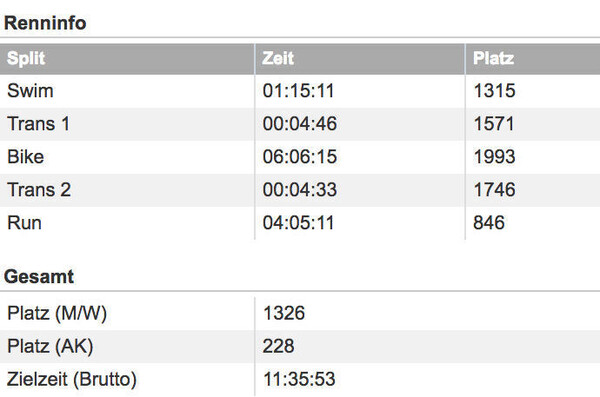This screenshot has height=397, width=600.
Task: Click the Renninfo section heading
Action: [45, 23]
